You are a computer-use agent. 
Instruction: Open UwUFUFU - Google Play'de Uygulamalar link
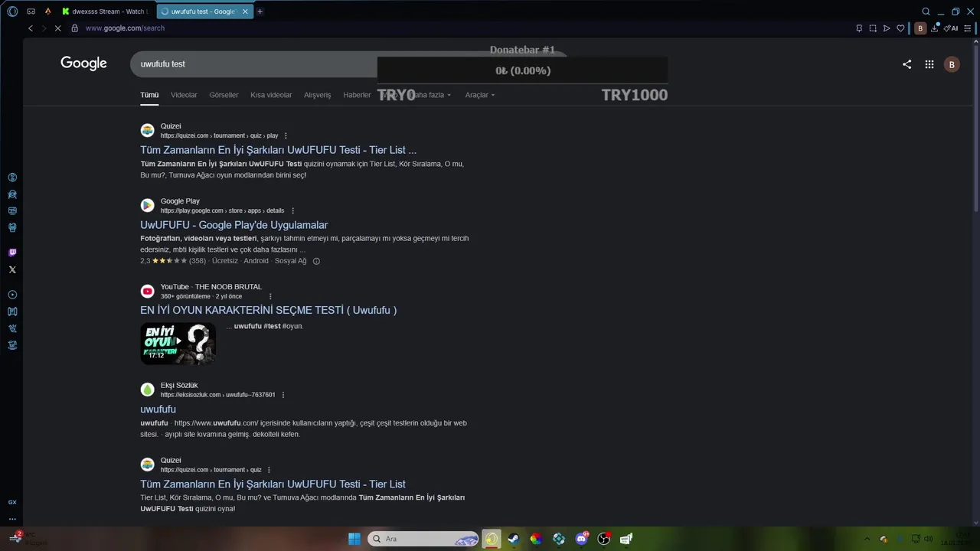(x=234, y=225)
